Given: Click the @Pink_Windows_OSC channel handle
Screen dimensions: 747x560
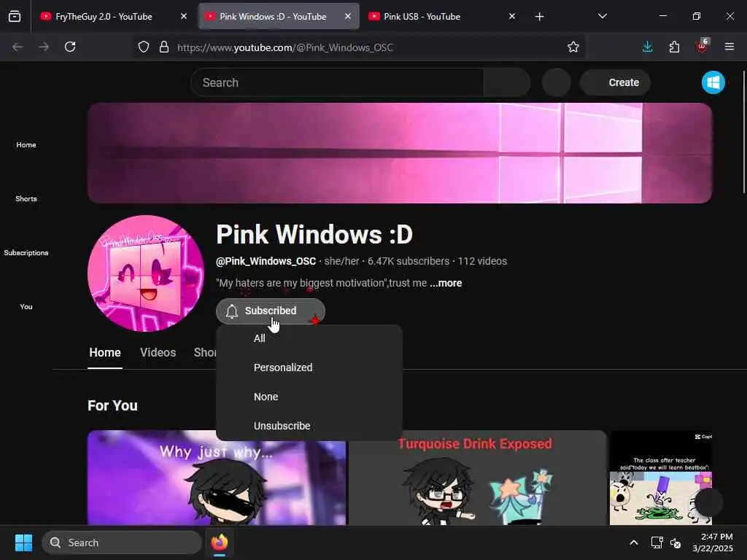Looking at the screenshot, I should coord(266,261).
